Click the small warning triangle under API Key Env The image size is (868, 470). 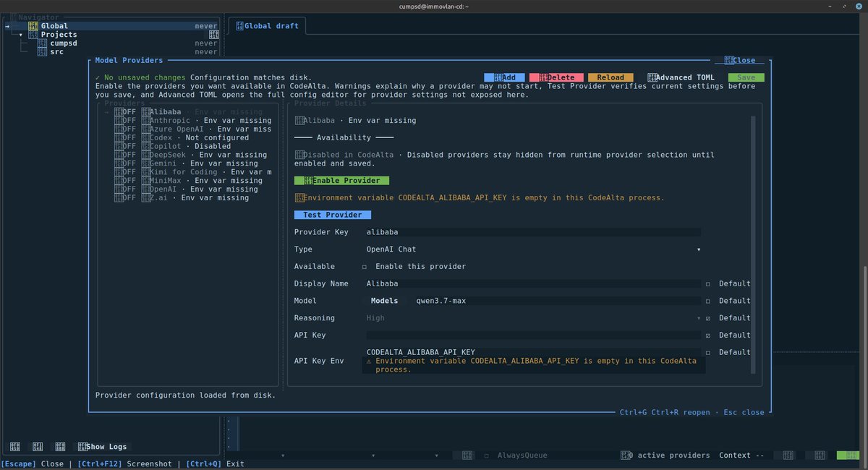[369, 360]
